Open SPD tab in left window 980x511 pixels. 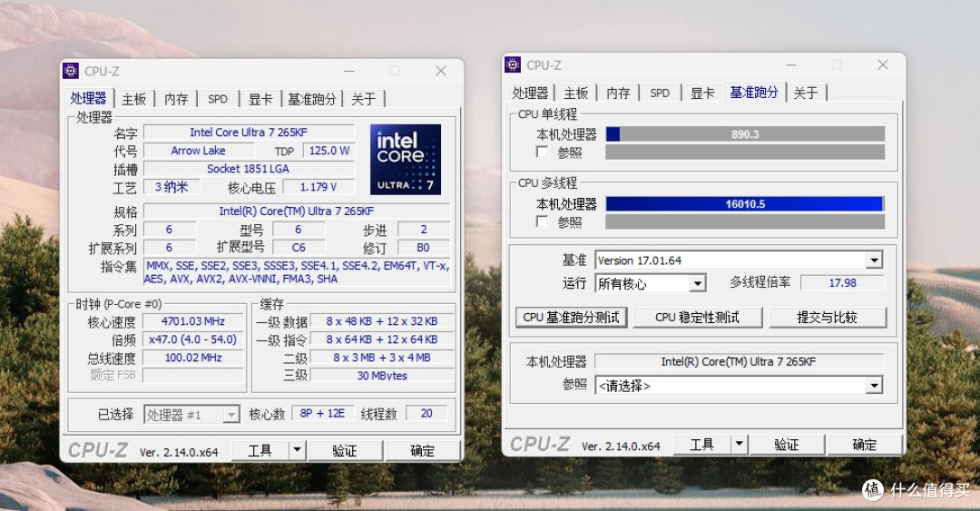tap(218, 99)
